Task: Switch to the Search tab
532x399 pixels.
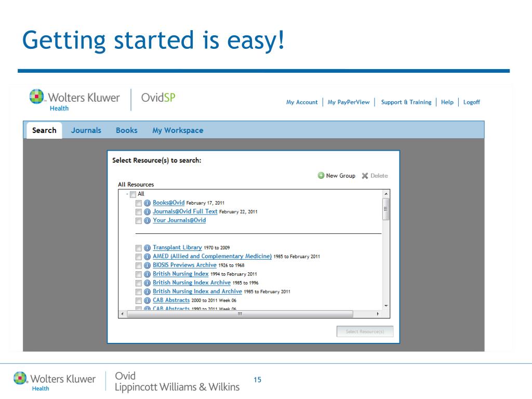Action: (44, 130)
